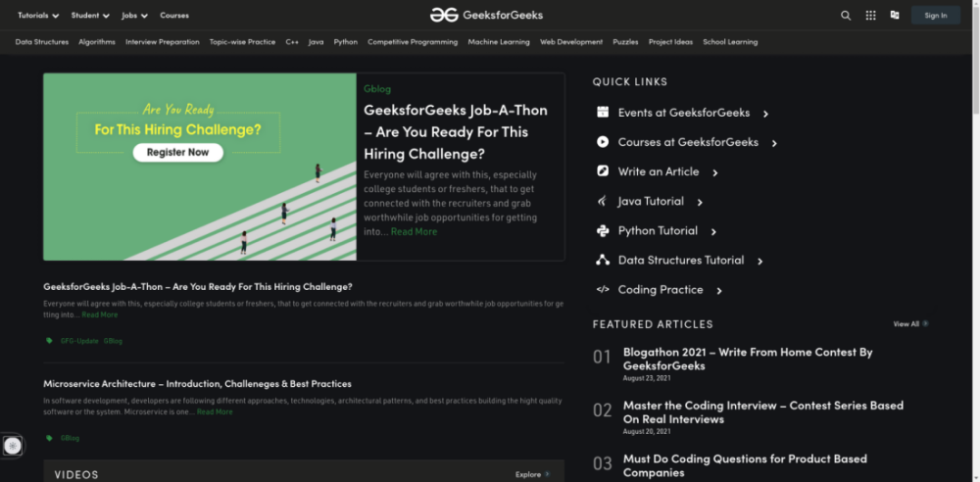Open the Gblog category label in featured card
This screenshot has height=482, width=980.
point(377,89)
